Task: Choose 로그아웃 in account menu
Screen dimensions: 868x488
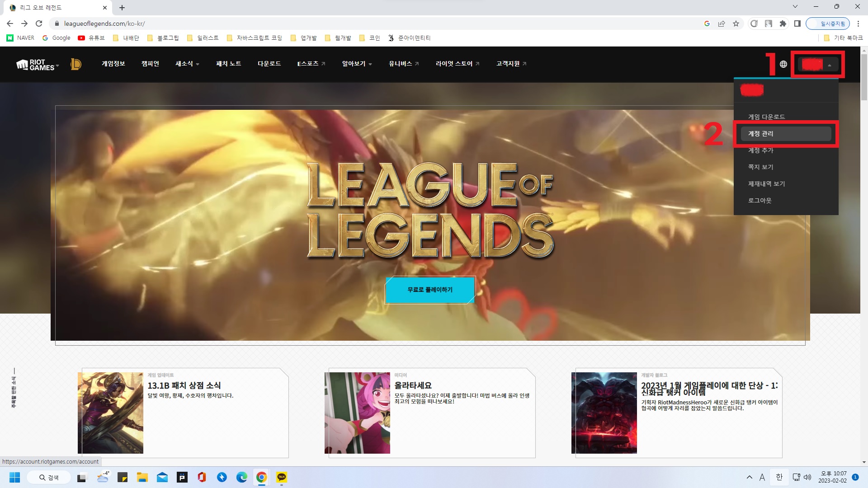Action: click(x=759, y=200)
